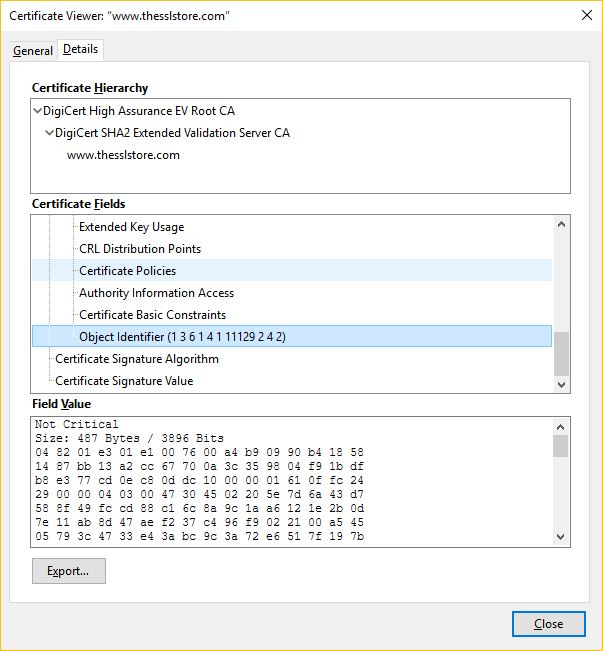Collapse DigiCert High Assurance EV Root CA
Image resolution: width=603 pixels, height=651 pixels.
[38, 111]
